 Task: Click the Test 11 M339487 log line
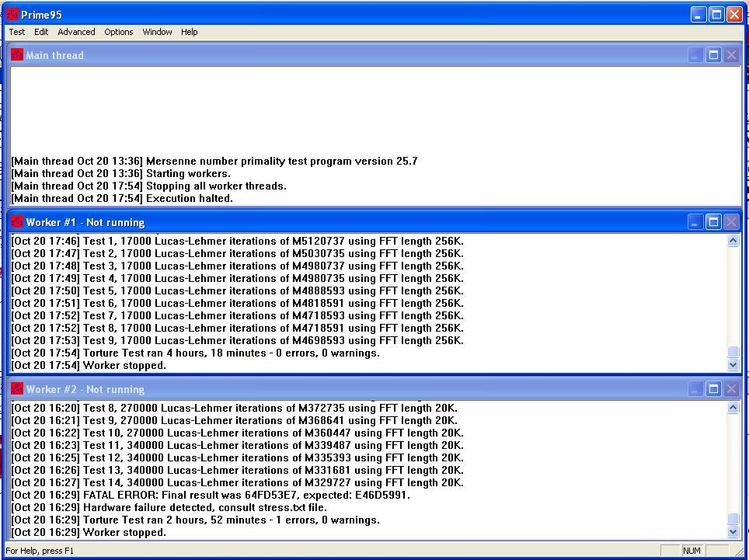[237, 445]
